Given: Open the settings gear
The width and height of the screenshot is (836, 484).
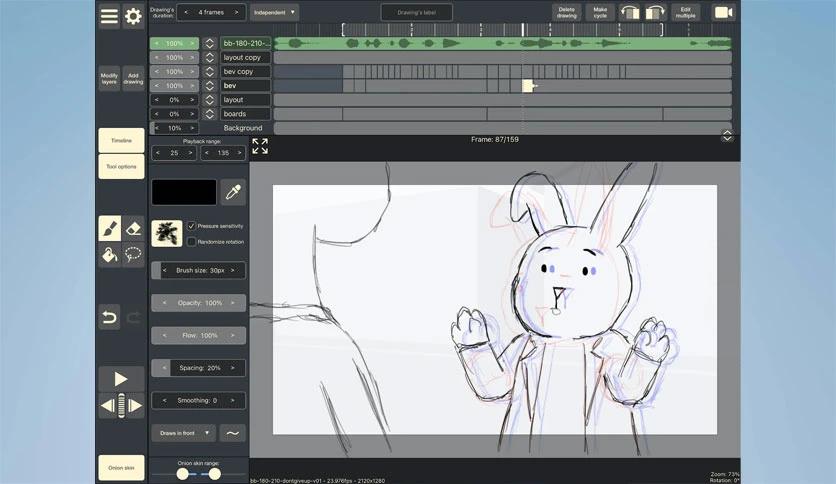Looking at the screenshot, I should tap(133, 17).
